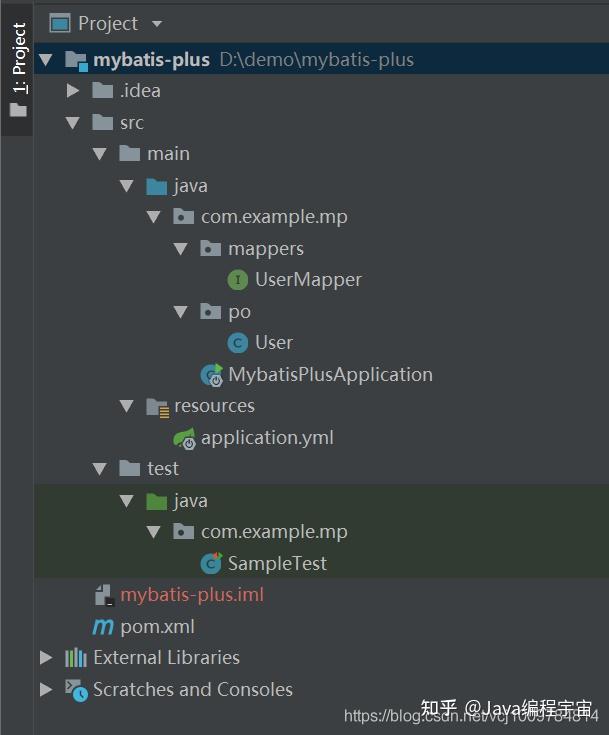609x735 pixels.
Task: Click the po package icon
Action: (211, 311)
